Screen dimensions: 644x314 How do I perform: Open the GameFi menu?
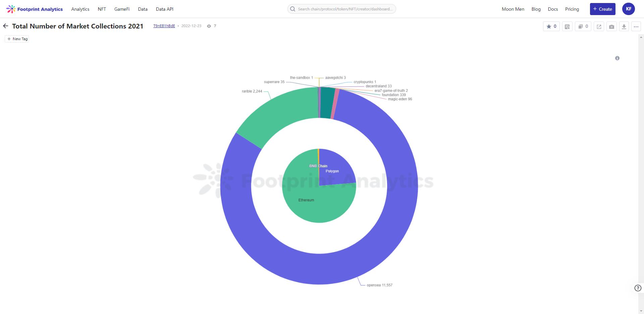[x=122, y=9]
